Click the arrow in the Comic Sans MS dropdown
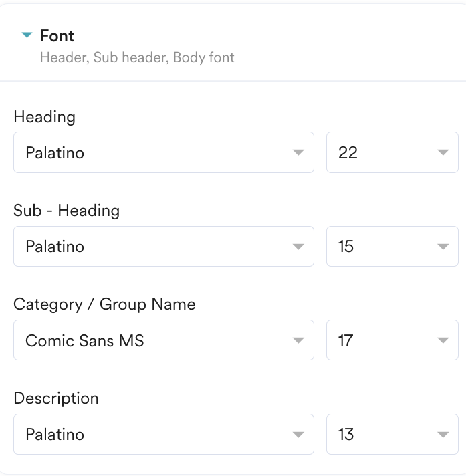466x476 pixels. coord(298,341)
